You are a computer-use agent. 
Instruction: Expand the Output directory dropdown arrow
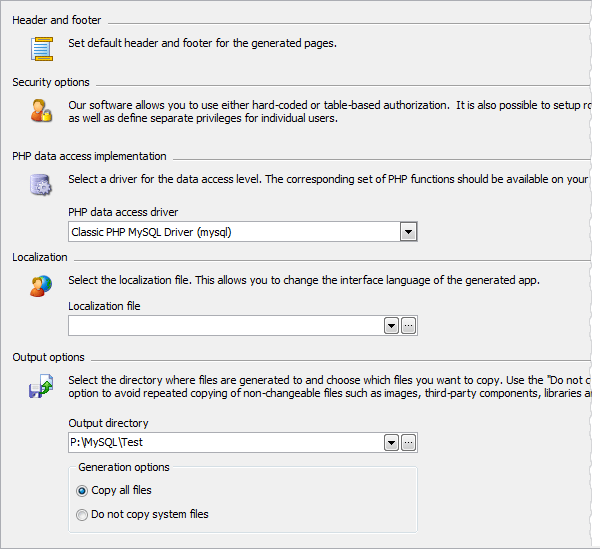[391, 443]
